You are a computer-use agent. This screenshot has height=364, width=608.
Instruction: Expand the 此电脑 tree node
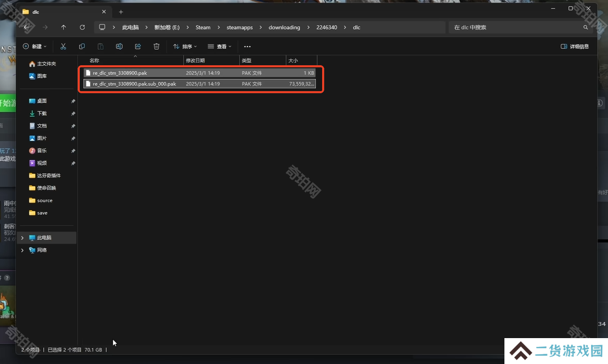(x=22, y=238)
